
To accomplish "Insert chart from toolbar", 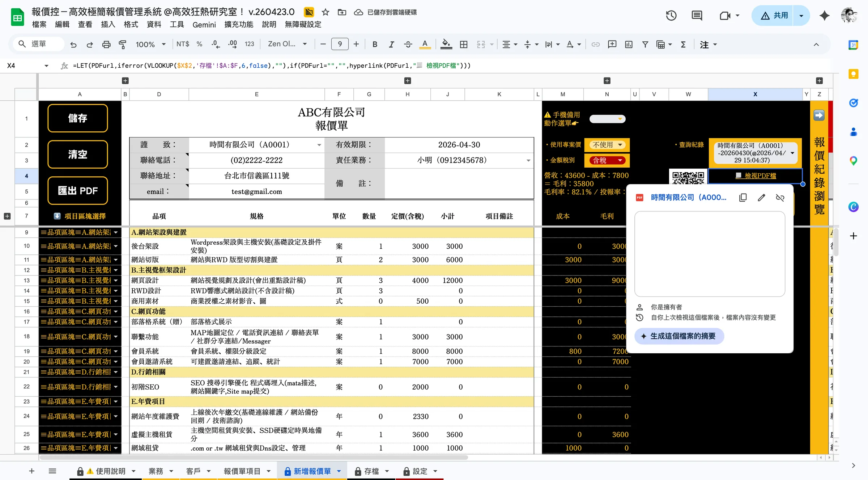I will click(629, 44).
